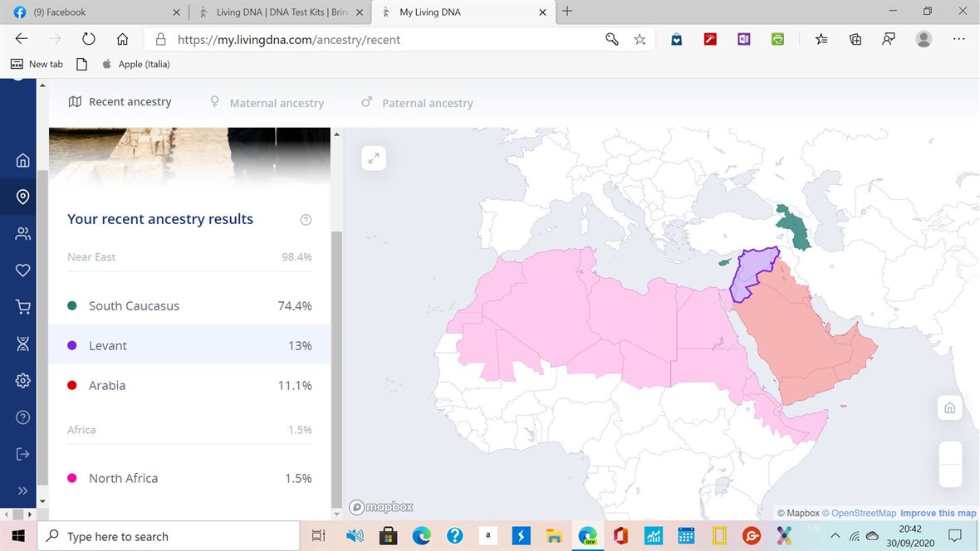Screen dimensions: 980x551
Task: Click the DNA helix sidebar icon
Action: coord(22,344)
